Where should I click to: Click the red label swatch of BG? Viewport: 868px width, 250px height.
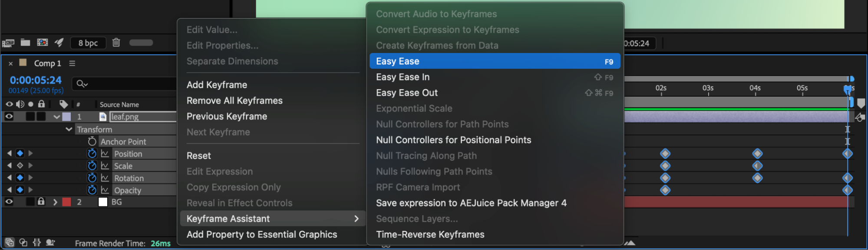coord(66,202)
